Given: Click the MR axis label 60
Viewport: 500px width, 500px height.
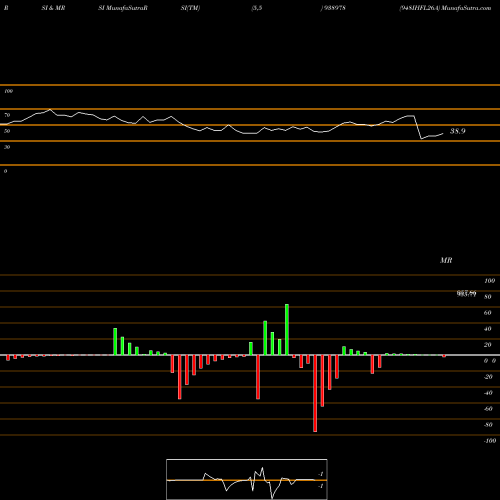Looking at the screenshot, I should [488, 313].
